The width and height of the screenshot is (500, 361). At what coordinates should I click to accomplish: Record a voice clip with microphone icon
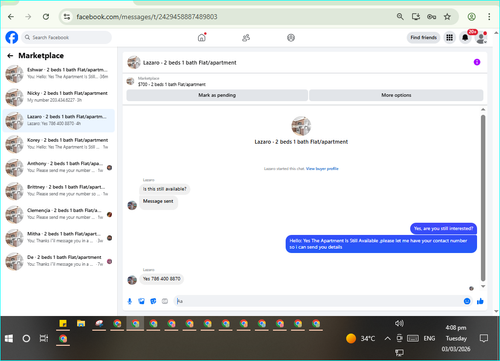click(130, 301)
